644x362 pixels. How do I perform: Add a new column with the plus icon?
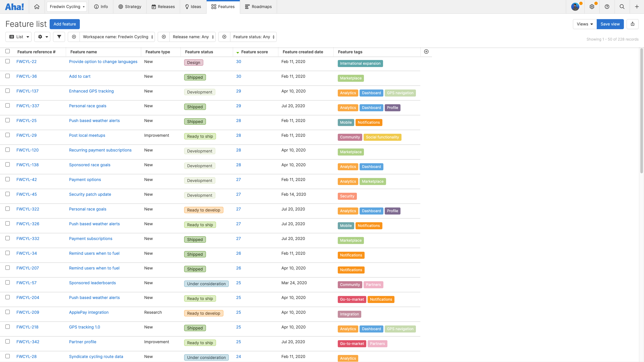click(426, 51)
